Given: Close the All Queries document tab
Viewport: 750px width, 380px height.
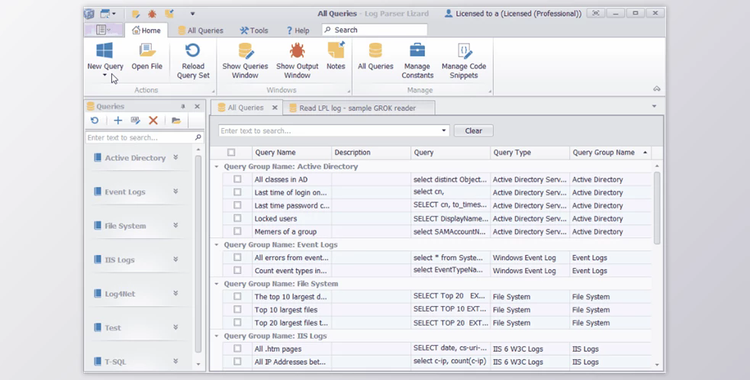Looking at the screenshot, I should coord(275,108).
